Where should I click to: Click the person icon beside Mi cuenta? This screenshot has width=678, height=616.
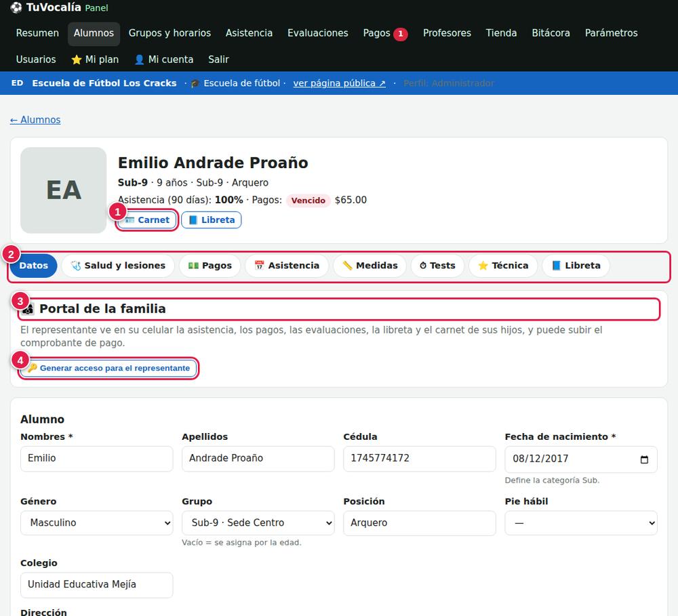[139, 60]
